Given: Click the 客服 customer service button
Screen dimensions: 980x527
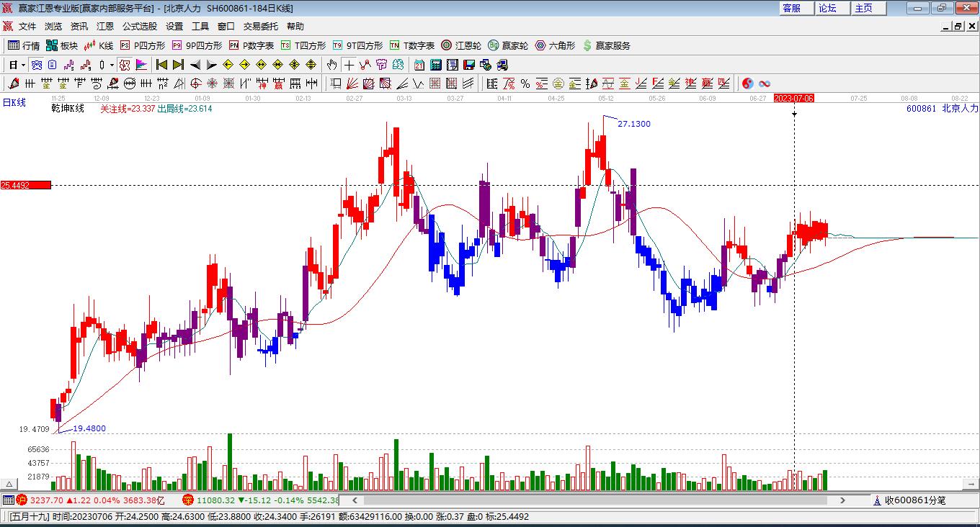Looking at the screenshot, I should [x=791, y=8].
